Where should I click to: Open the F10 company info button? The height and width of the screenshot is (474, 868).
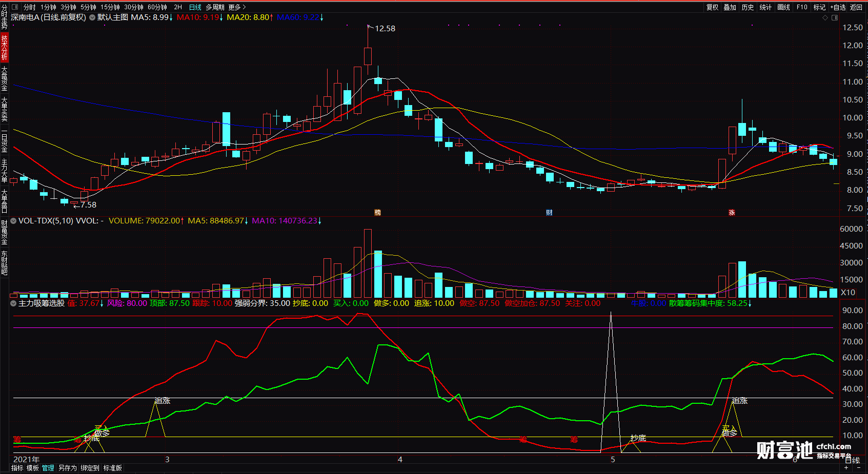(802, 7)
